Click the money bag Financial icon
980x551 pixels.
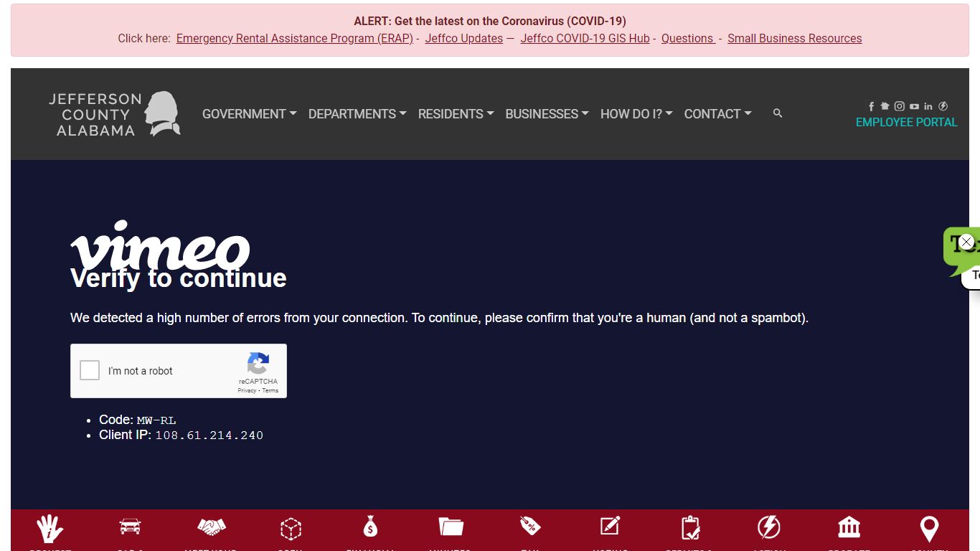point(370,527)
